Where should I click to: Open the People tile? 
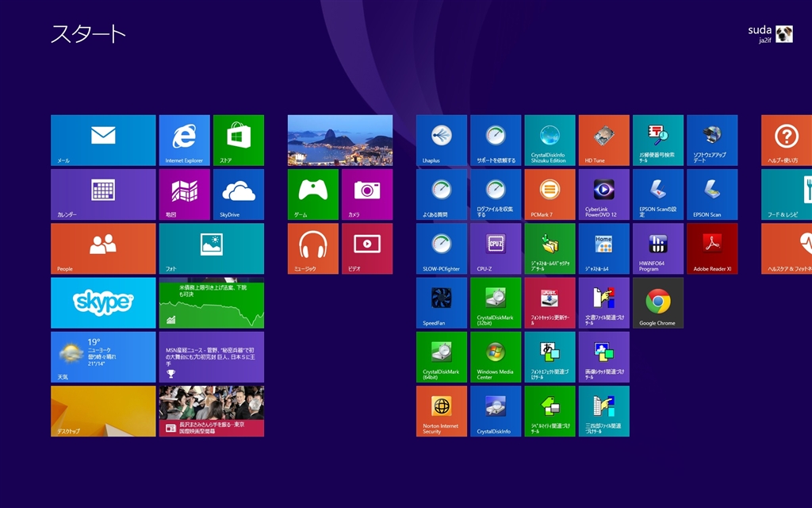tap(103, 248)
